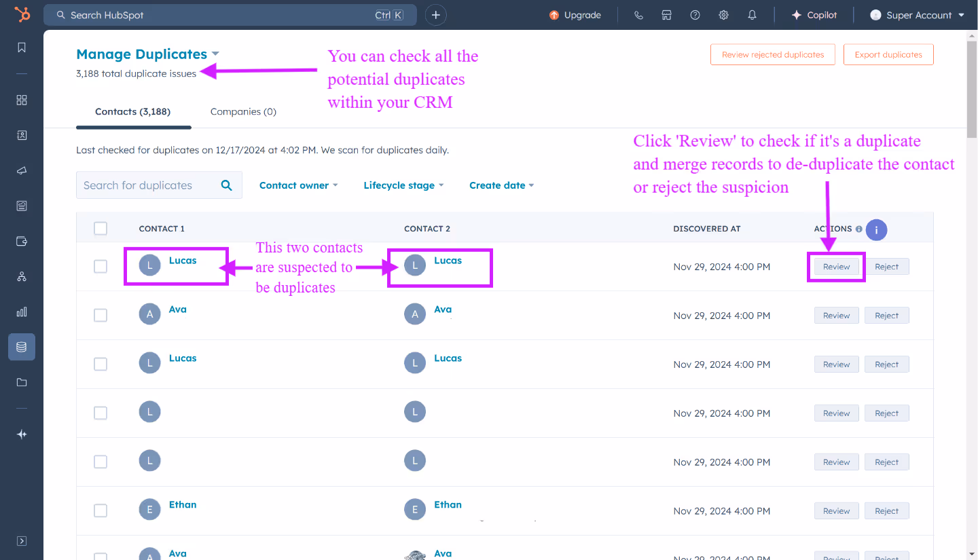
Task: Select the Marketing megaphone icon
Action: [21, 170]
